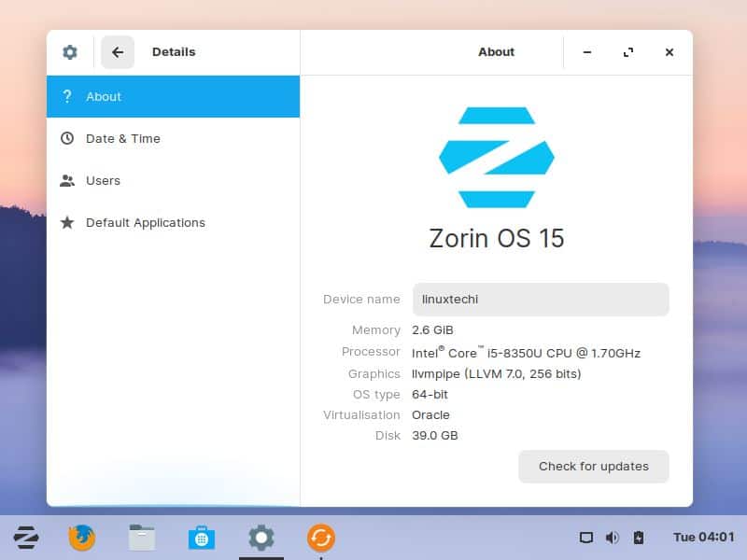Viewport: 747px width, 560px height.
Task: Click the clock icon beside Date & Time
Action: (x=67, y=138)
